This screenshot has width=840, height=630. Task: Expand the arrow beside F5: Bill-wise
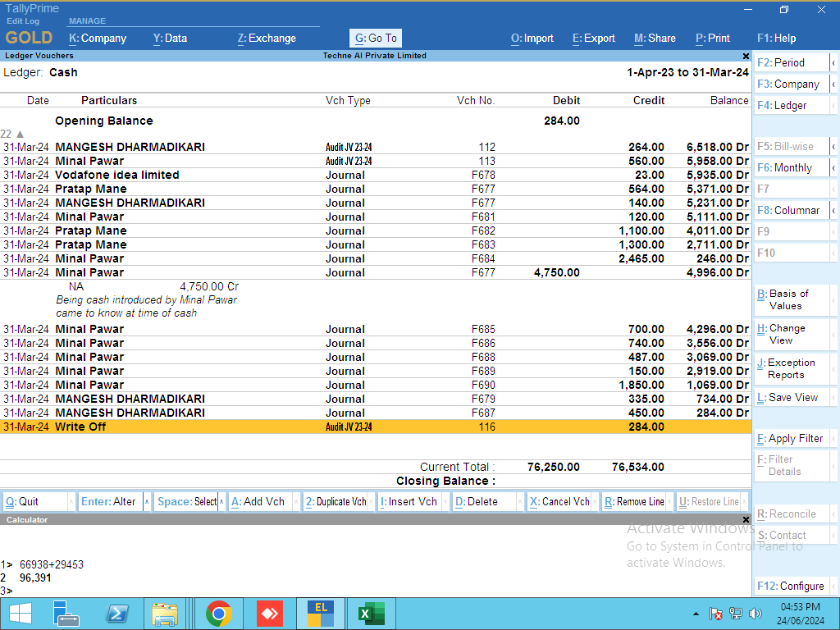click(x=833, y=146)
